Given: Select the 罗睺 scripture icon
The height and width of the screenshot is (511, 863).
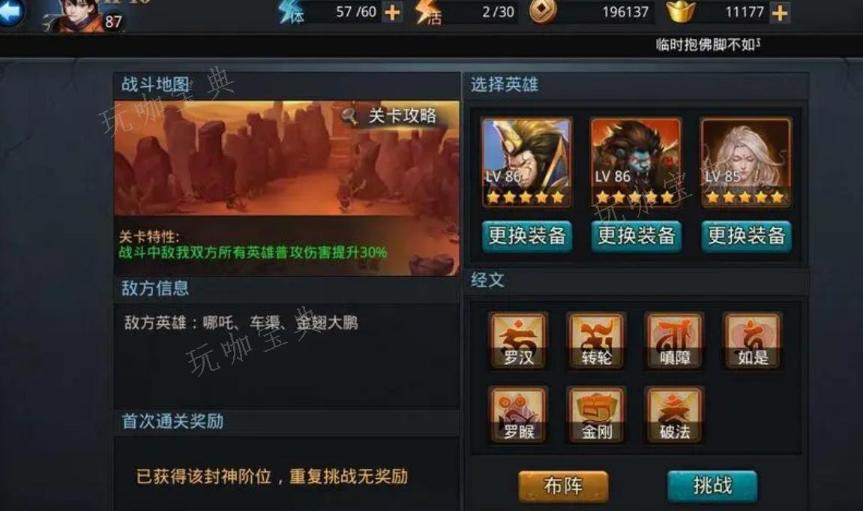Looking at the screenshot, I should (x=518, y=415).
